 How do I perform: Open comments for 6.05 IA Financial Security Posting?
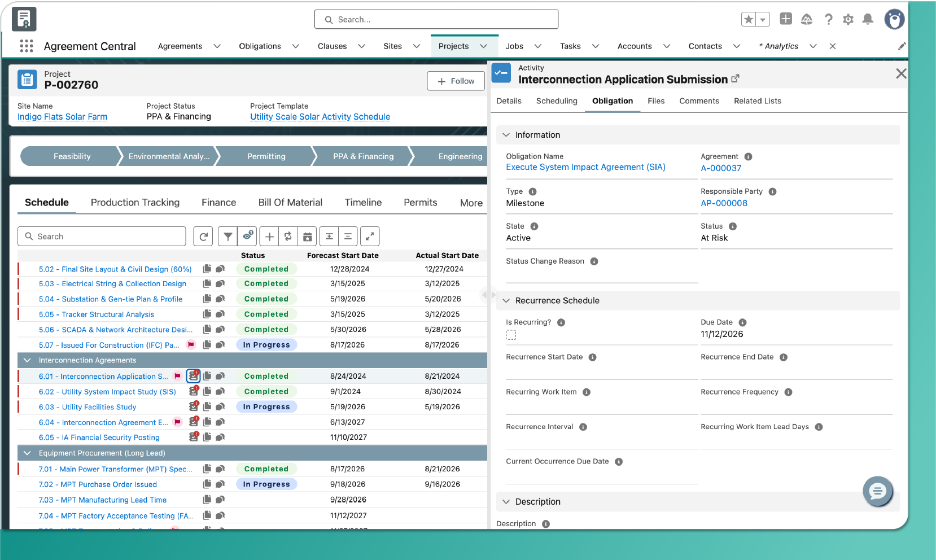220,438
